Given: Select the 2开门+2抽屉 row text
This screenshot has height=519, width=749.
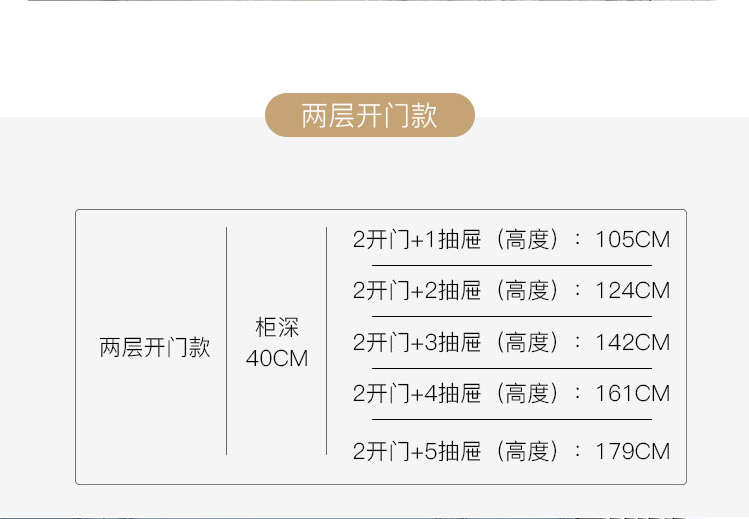Looking at the screenshot, I should tap(417, 290).
